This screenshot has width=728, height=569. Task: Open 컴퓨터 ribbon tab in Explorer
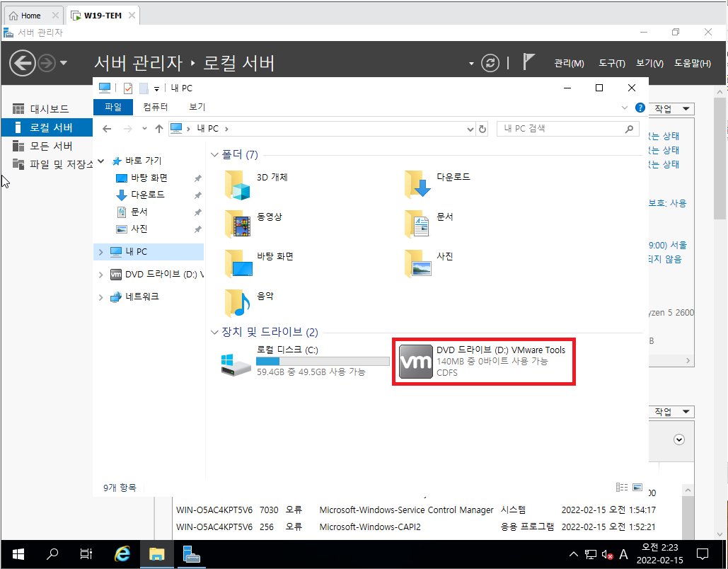(155, 107)
